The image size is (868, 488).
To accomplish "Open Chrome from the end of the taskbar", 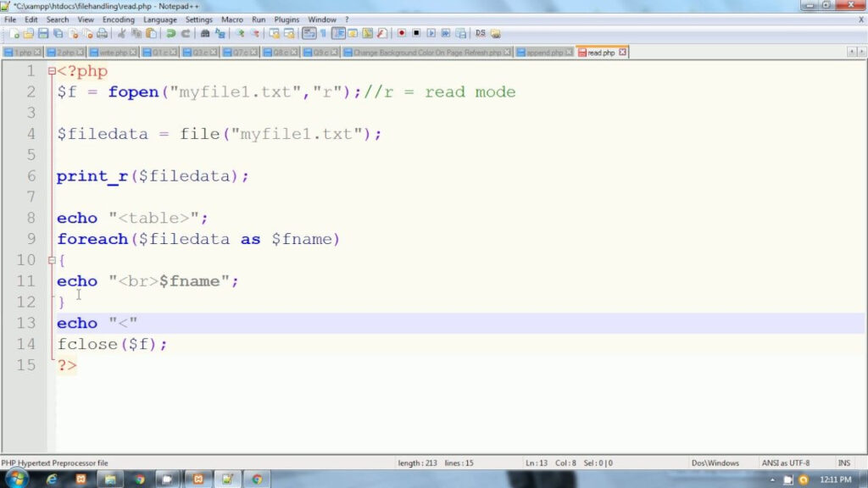I will 257,480.
